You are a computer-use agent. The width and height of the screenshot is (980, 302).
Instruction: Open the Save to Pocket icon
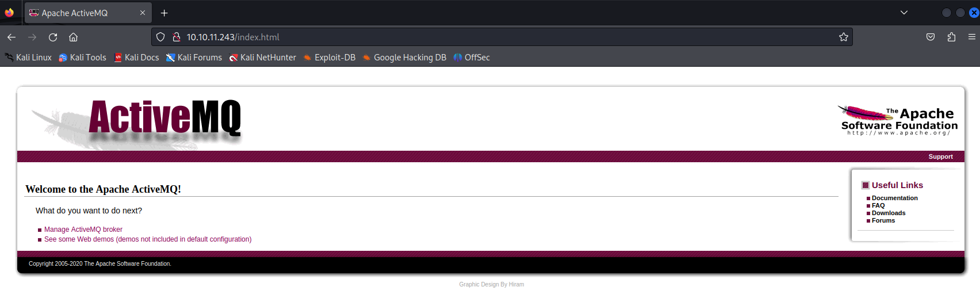(931, 37)
